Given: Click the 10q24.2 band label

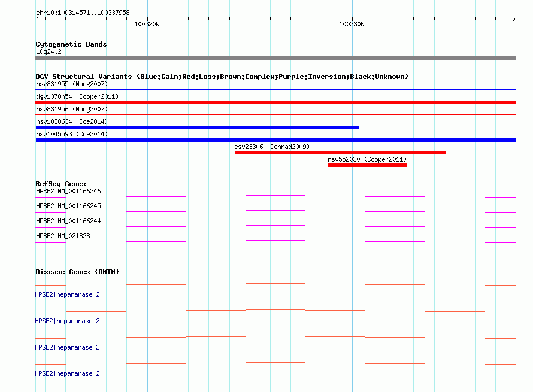Looking at the screenshot, I should 49,51.
